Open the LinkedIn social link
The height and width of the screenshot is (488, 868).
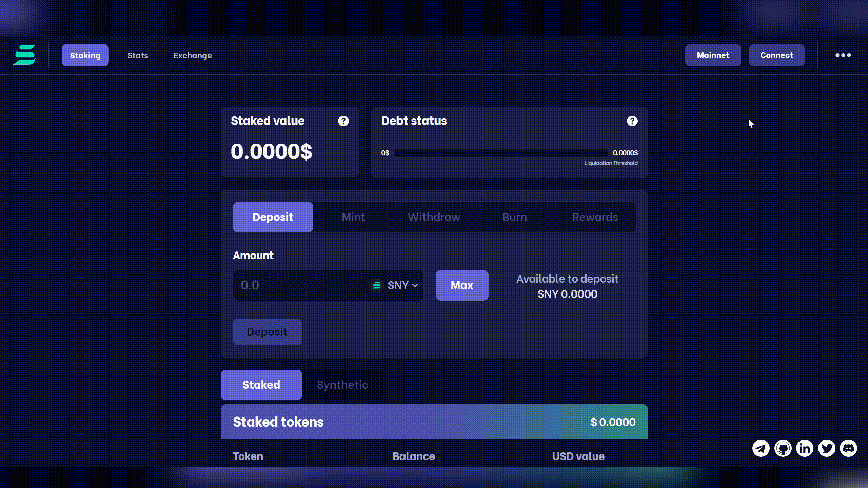(805, 448)
